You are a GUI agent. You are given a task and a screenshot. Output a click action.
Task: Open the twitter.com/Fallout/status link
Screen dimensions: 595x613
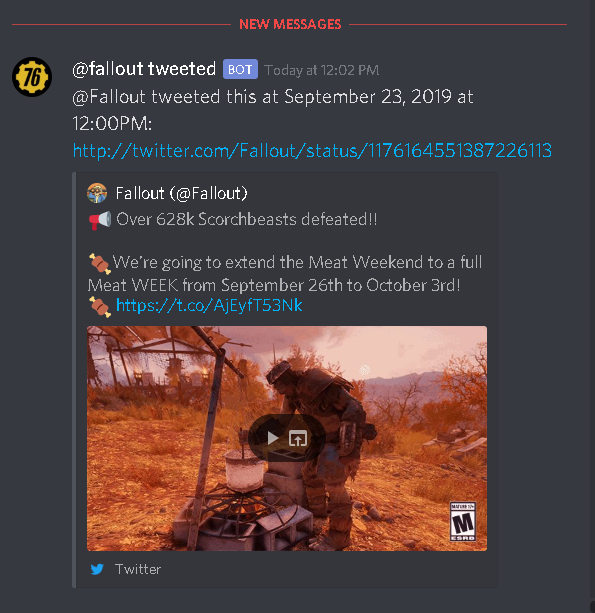pos(312,151)
